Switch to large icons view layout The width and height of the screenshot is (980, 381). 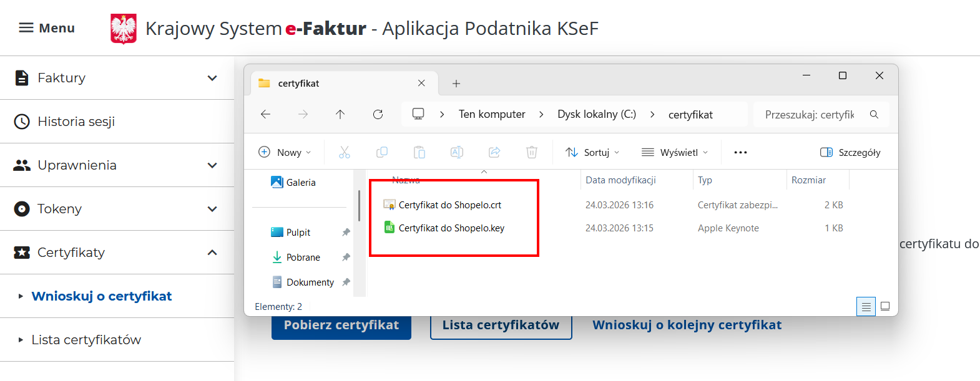884,306
